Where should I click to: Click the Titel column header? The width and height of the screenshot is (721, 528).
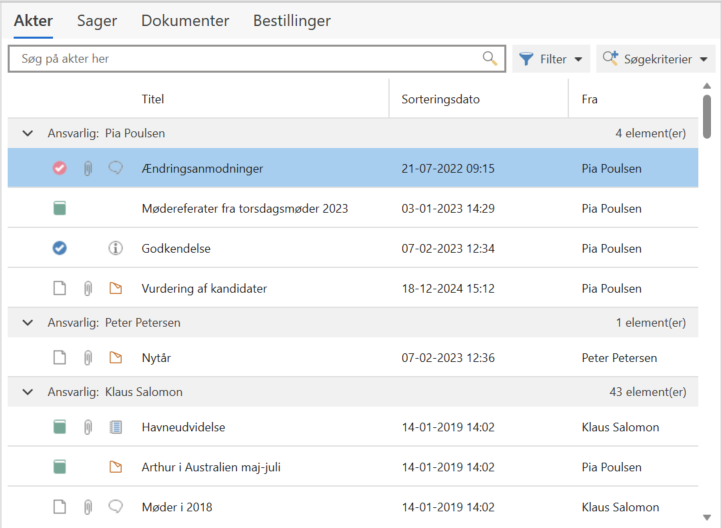pyautogui.click(x=153, y=99)
